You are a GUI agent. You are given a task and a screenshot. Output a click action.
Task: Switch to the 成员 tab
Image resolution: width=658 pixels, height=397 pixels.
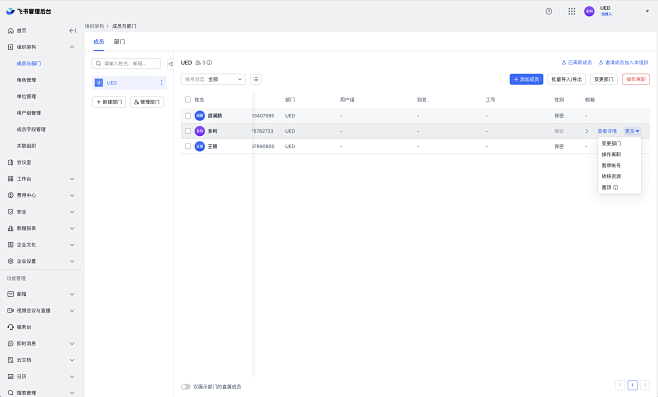99,42
